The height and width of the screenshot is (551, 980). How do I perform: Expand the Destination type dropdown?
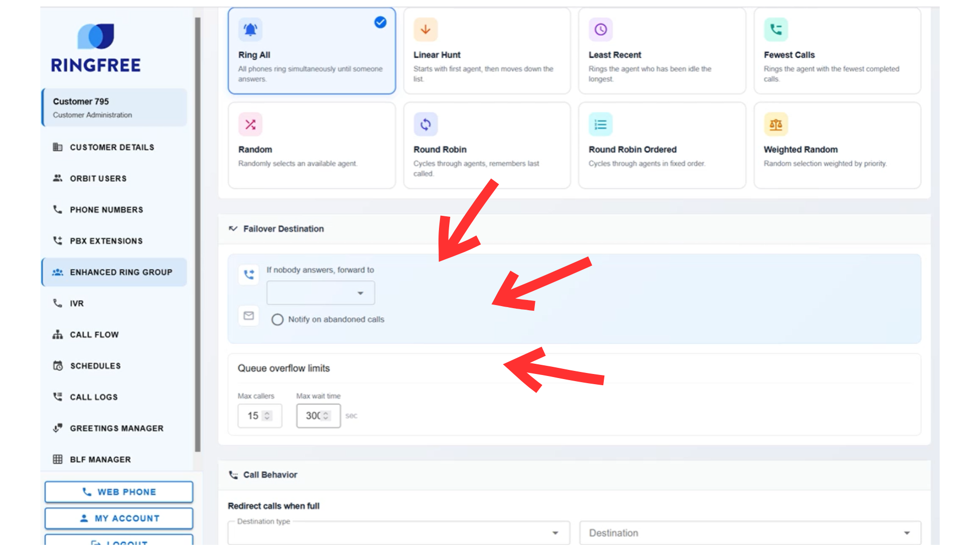point(398,533)
